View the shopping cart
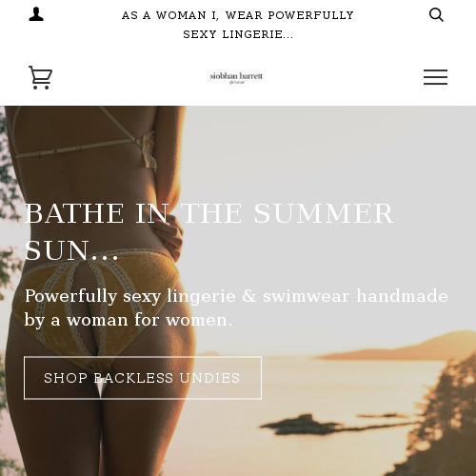476x476 pixels. 40,77
